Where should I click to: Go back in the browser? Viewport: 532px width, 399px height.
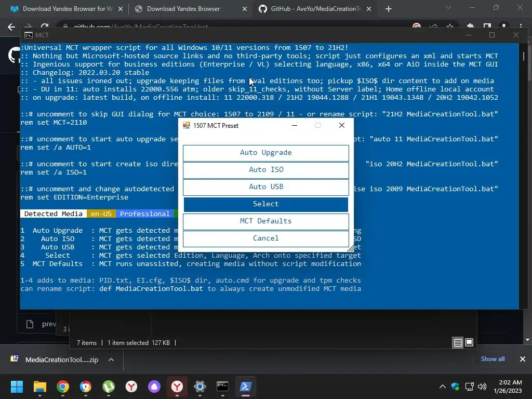point(11,26)
